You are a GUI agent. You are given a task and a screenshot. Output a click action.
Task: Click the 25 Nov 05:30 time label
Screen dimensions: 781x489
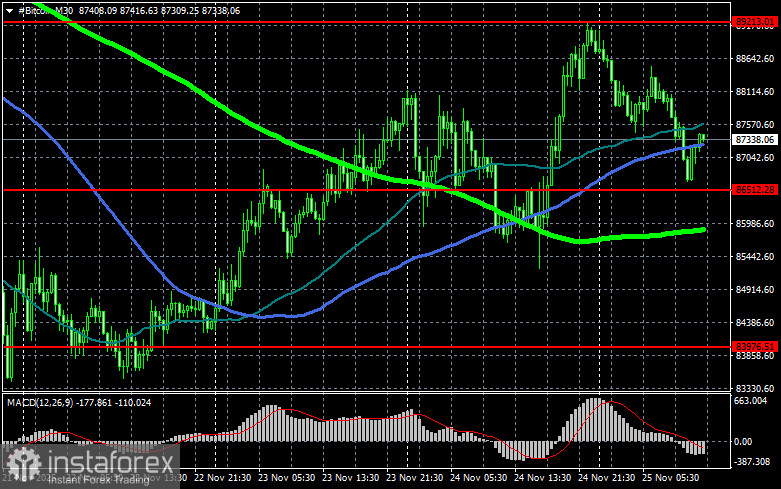(670, 478)
